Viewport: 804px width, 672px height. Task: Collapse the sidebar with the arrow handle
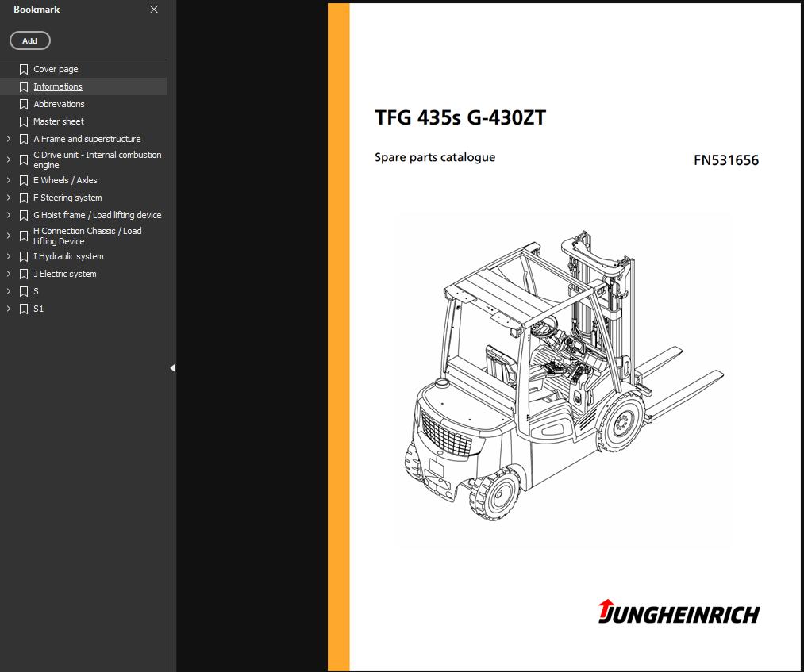(172, 368)
